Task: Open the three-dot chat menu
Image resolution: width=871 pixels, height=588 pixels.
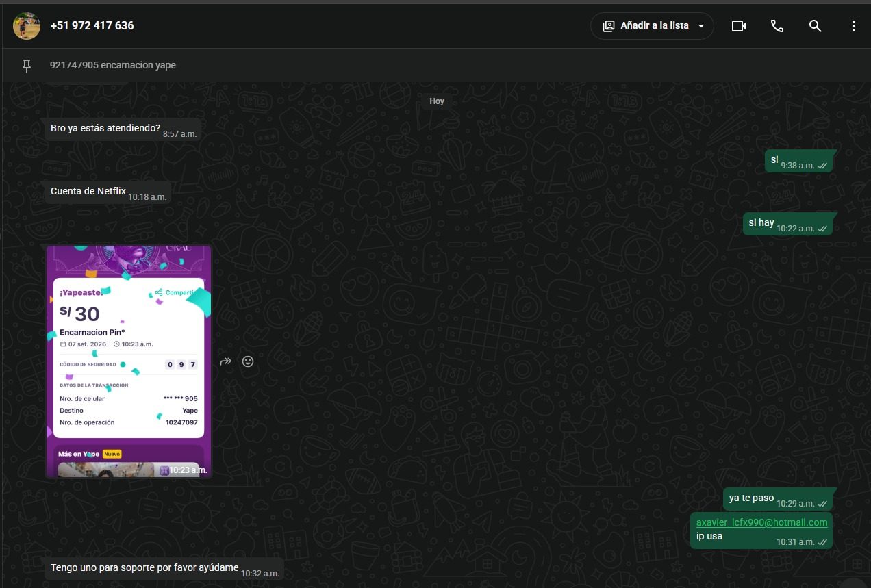Action: tap(853, 26)
